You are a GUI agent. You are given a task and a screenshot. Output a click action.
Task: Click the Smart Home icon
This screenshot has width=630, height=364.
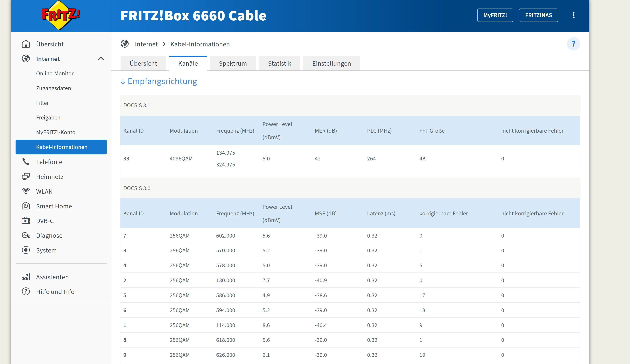click(x=26, y=206)
